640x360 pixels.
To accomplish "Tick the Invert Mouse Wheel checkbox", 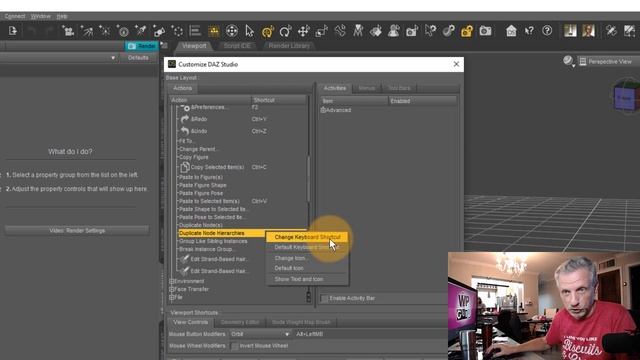I will (x=235, y=346).
